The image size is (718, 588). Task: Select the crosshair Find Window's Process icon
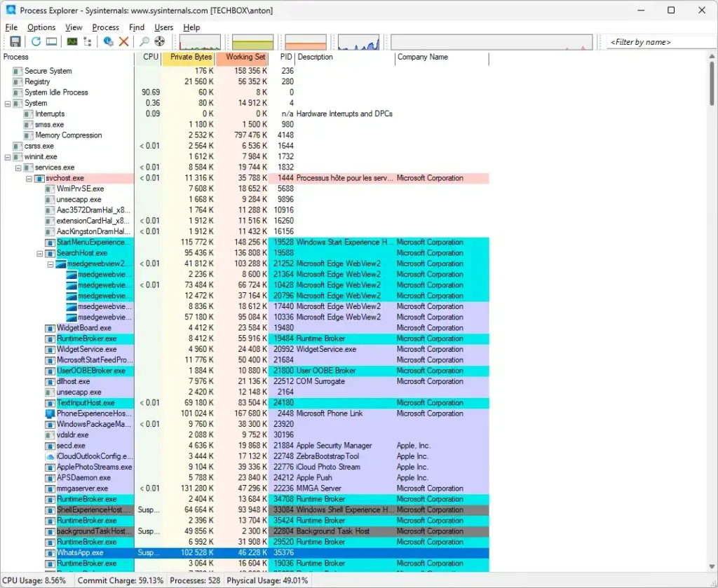pos(160,42)
